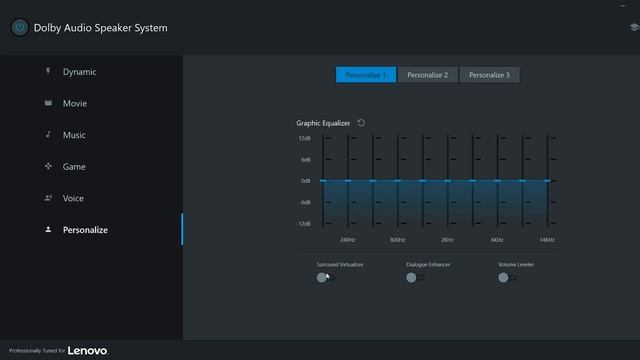Turn on the Dialogue Enhancer switch
This screenshot has width=640, height=360.
[415, 278]
